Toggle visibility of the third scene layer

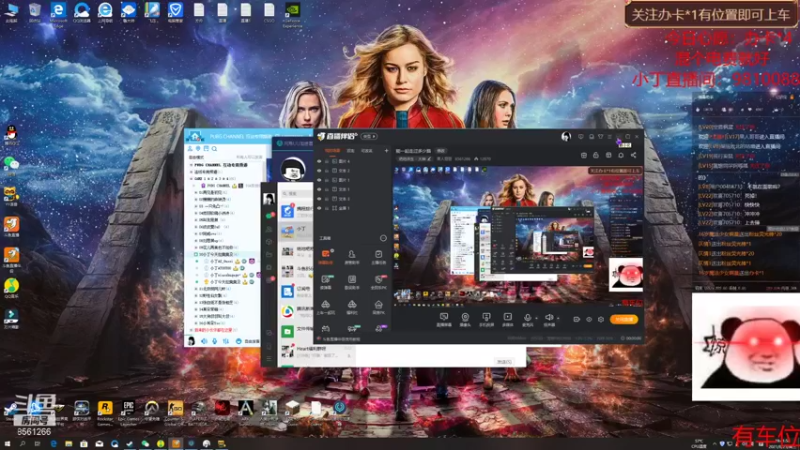pyautogui.click(x=319, y=180)
